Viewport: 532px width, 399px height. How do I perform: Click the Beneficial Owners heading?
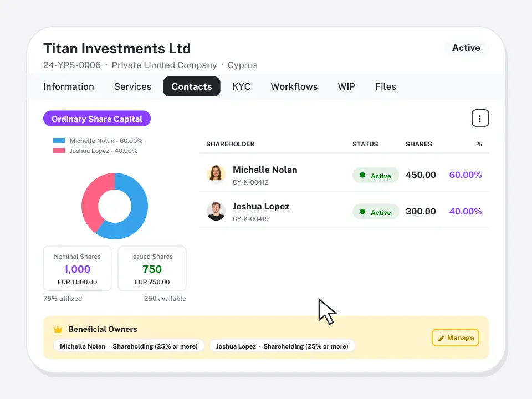[x=103, y=329]
